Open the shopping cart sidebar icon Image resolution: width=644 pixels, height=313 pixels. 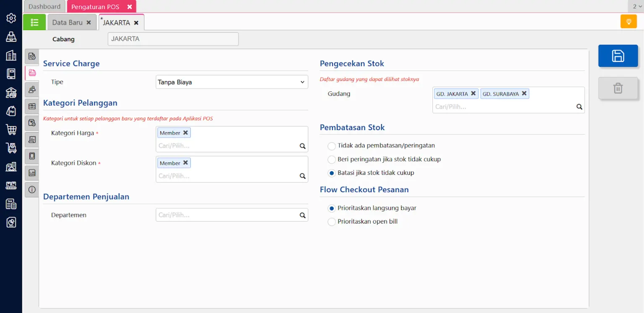11,130
